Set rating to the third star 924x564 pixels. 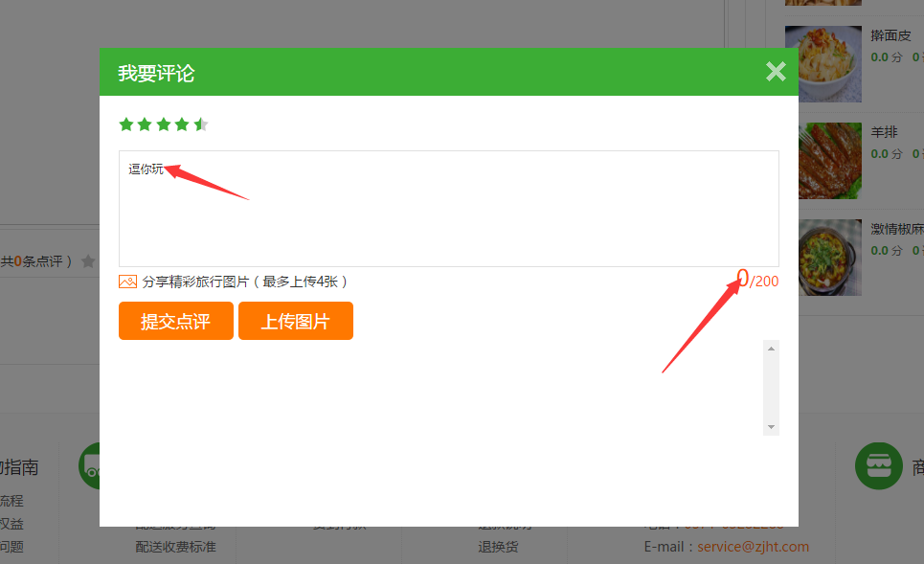pyautogui.click(x=163, y=124)
